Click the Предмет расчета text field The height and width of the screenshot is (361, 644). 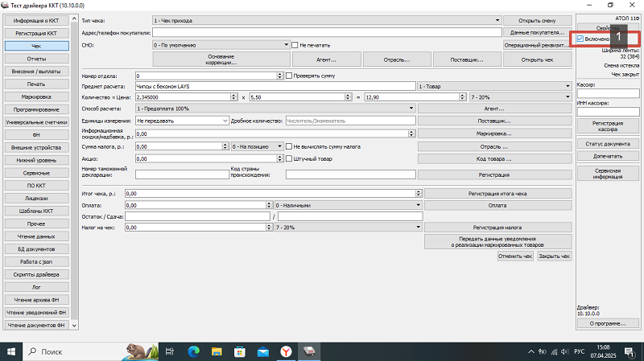pos(275,87)
